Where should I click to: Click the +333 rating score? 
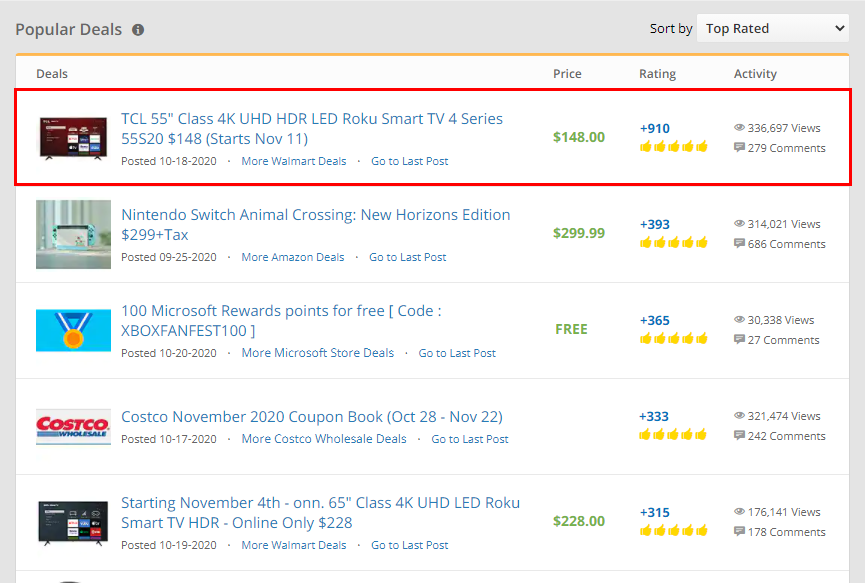click(x=654, y=416)
